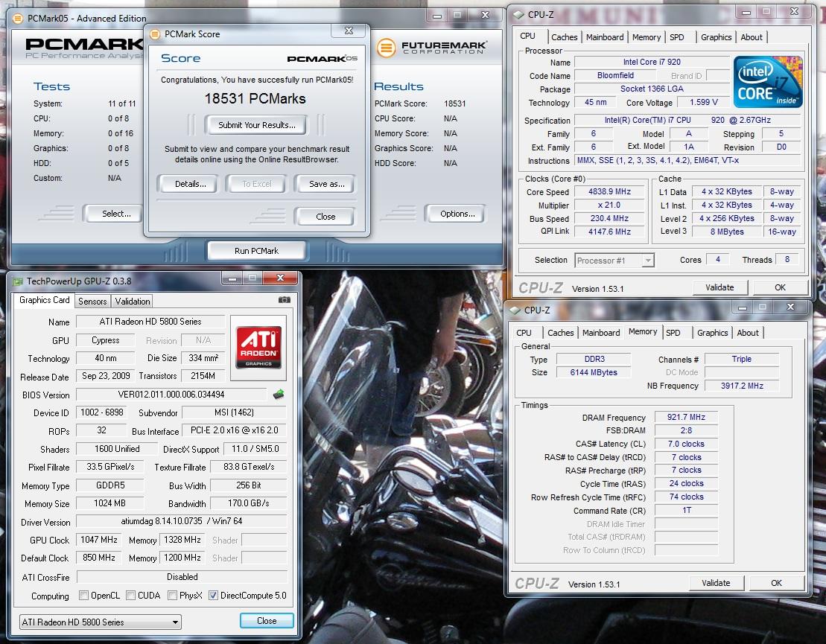
Task: Close the PCMark Score dialog with X
Action: (x=349, y=31)
